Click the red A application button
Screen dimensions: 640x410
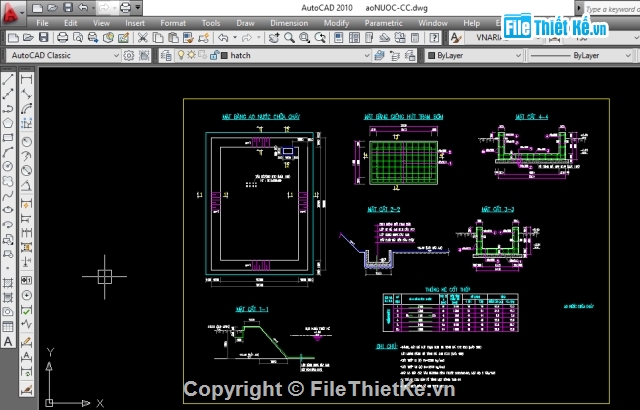coord(11,12)
